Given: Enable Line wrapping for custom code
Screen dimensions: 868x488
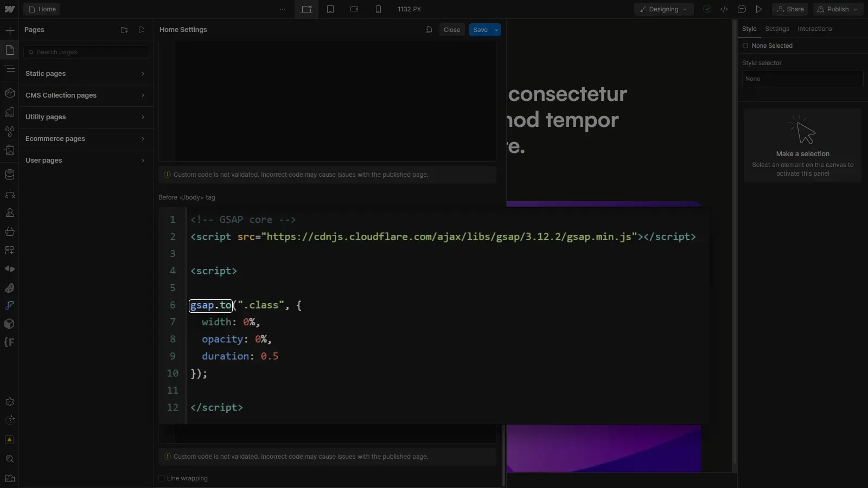Looking at the screenshot, I should tap(162, 478).
